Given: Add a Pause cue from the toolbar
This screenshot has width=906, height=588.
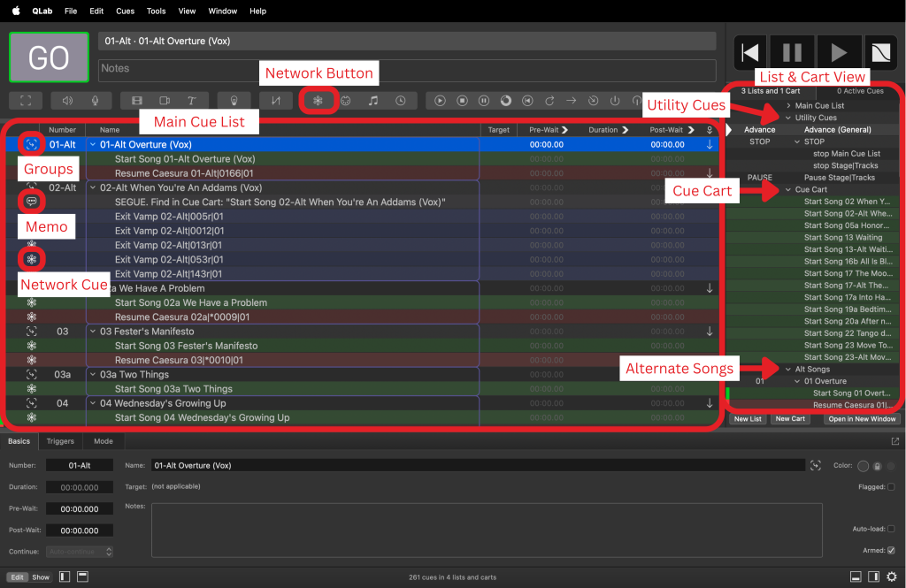Looking at the screenshot, I should pyautogui.click(x=484, y=101).
